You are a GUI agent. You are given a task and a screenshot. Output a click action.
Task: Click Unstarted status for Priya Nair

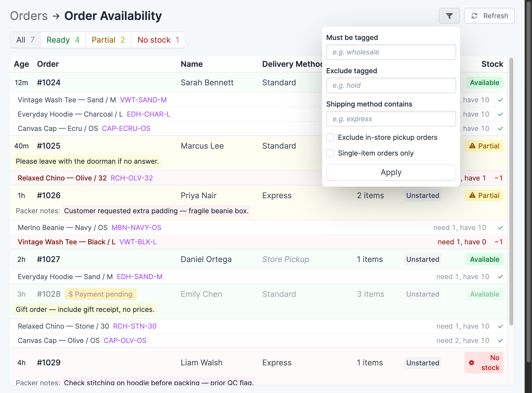click(x=423, y=196)
